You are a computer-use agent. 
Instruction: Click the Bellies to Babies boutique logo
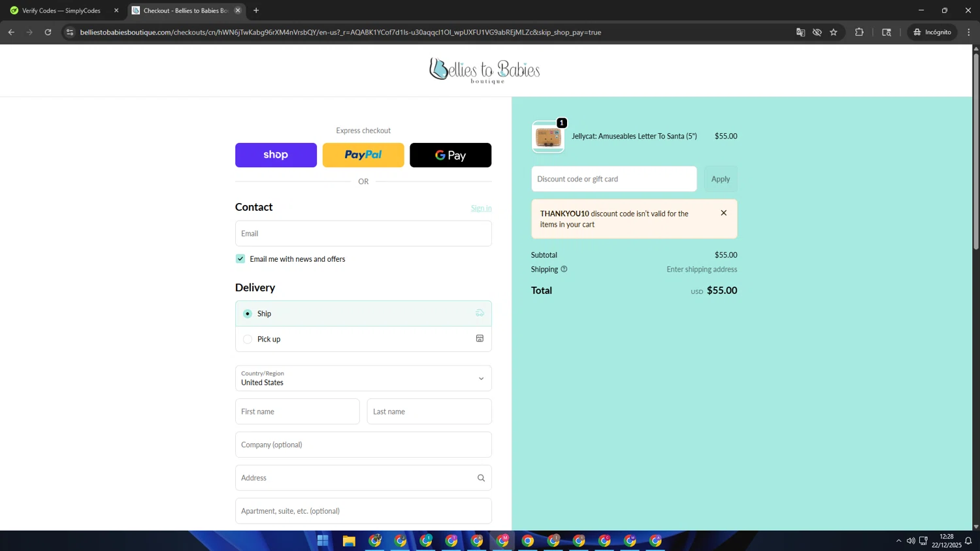pos(485,71)
